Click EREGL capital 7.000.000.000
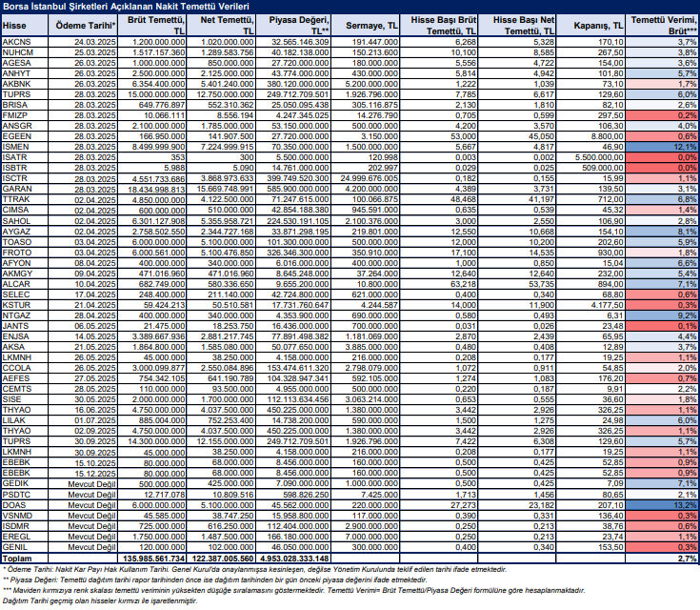Image resolution: width=700 pixels, height=610 pixels. 366,537
